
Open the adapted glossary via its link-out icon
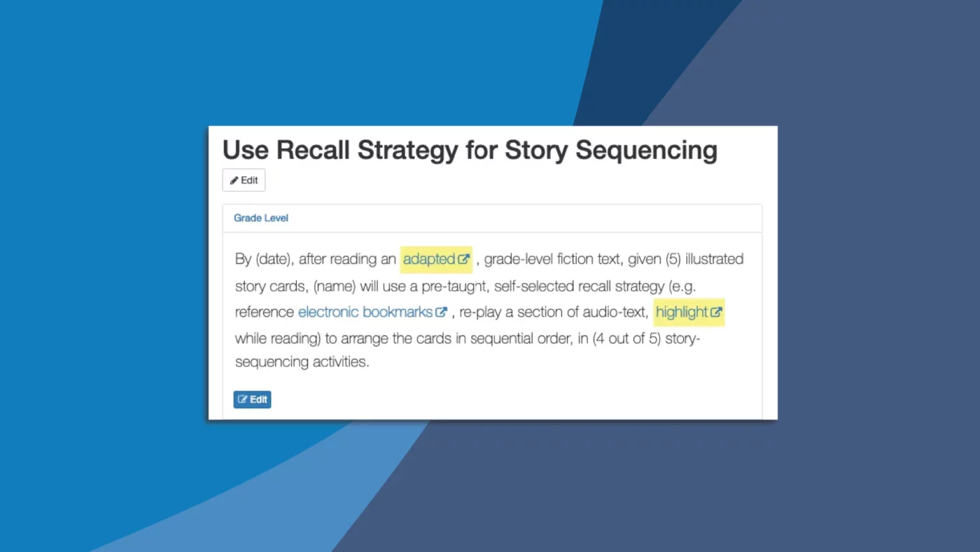tap(465, 258)
